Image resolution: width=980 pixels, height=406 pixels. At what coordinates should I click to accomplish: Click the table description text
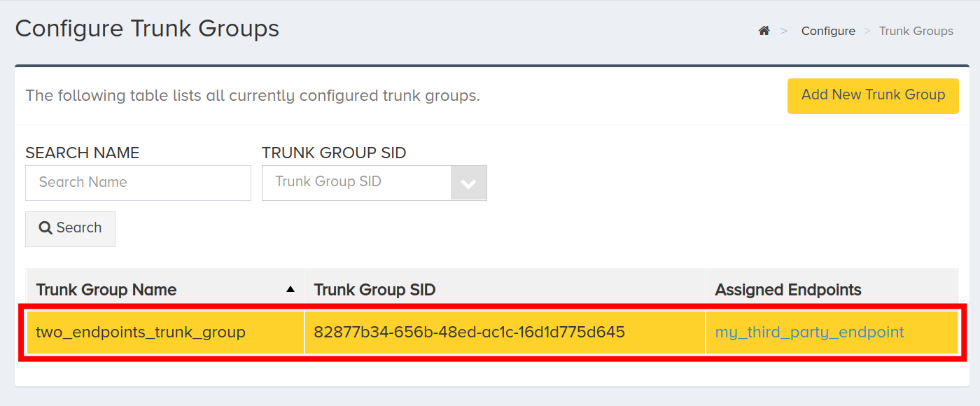(253, 95)
